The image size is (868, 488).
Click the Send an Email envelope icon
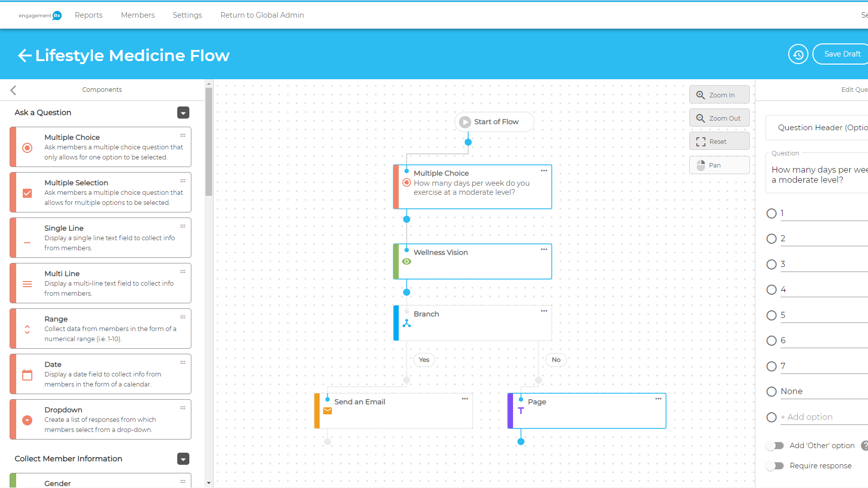tap(328, 411)
